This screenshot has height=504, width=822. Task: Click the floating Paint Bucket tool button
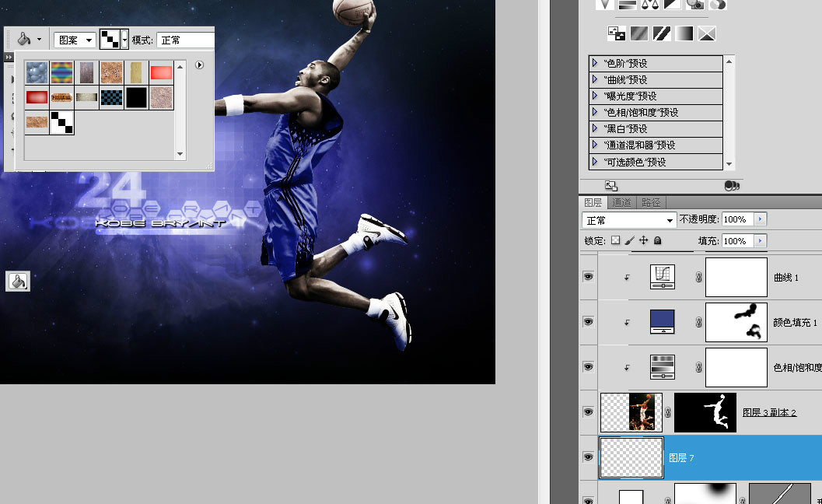(x=18, y=281)
